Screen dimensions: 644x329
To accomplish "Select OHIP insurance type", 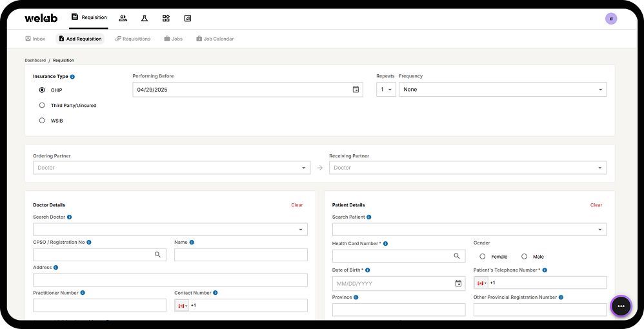I will [x=42, y=90].
